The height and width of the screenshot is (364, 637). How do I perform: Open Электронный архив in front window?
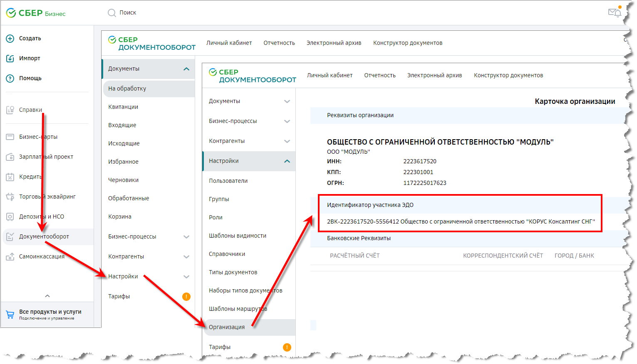click(435, 75)
